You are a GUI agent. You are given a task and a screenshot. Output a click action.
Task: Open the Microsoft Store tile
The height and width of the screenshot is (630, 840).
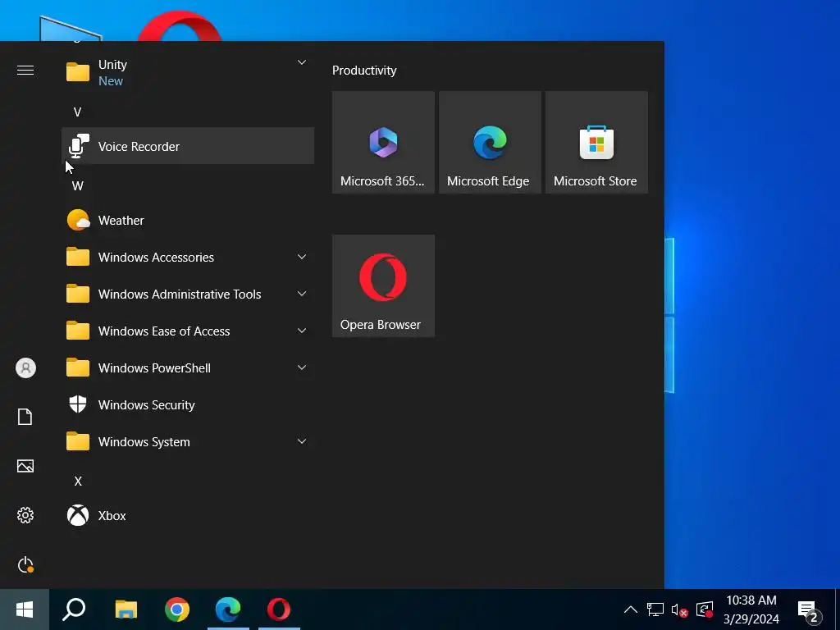click(x=596, y=142)
